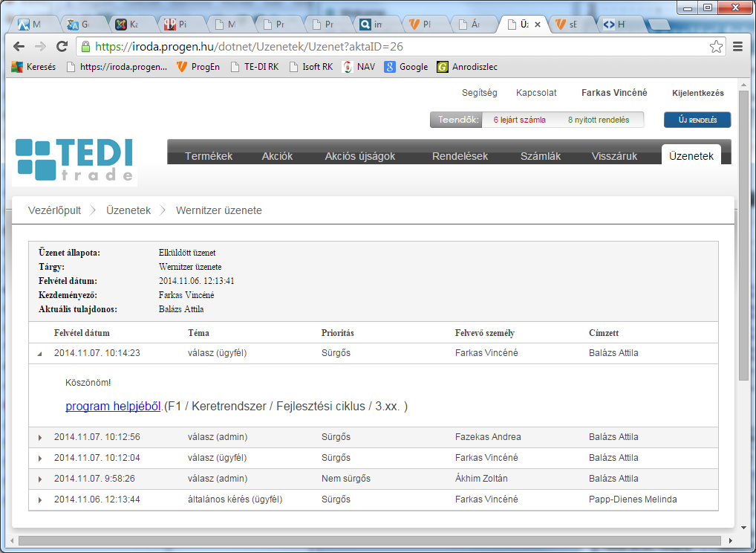Viewport: 756px width, 553px height.
Task: Open the Számlák menu
Action: point(541,156)
